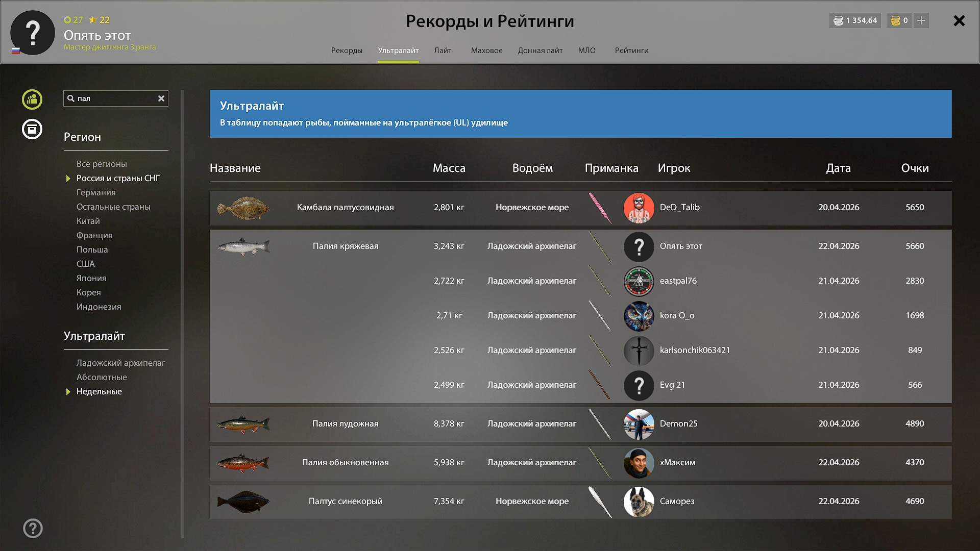
Task: Click DeD_Talib player avatar
Action: pos(639,208)
